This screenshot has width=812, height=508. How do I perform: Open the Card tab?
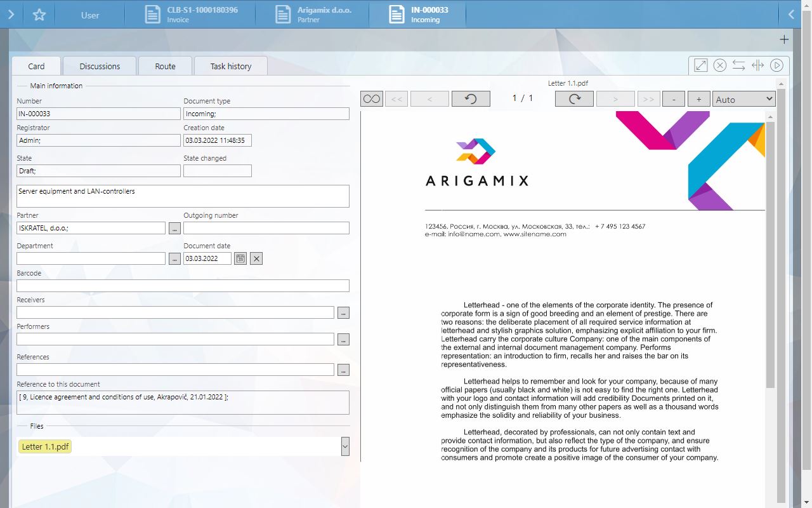point(36,66)
